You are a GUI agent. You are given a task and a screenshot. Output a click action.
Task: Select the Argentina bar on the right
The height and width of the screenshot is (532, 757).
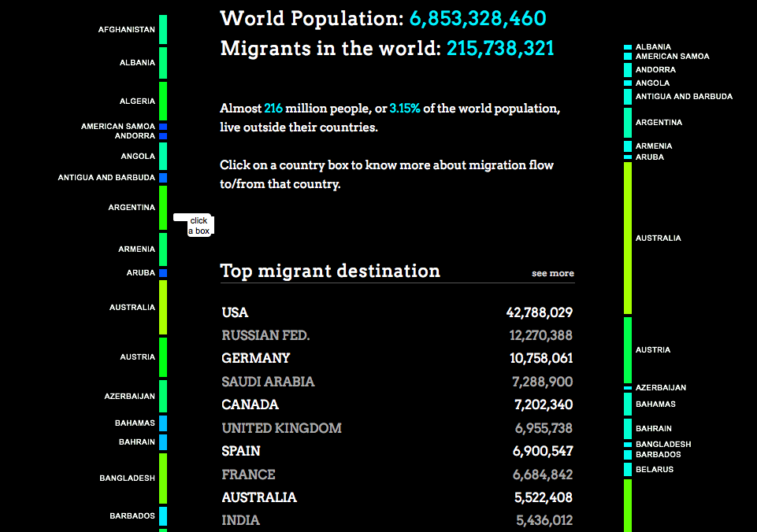(x=628, y=123)
